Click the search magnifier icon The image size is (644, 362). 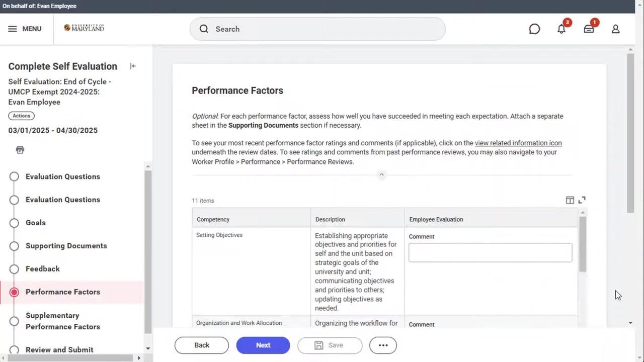click(x=204, y=29)
